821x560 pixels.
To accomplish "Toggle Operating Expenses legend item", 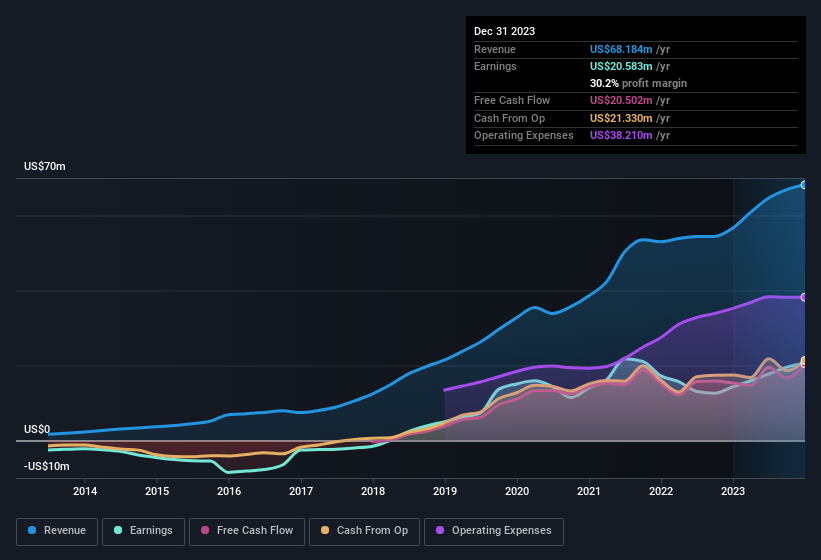I will (494, 531).
